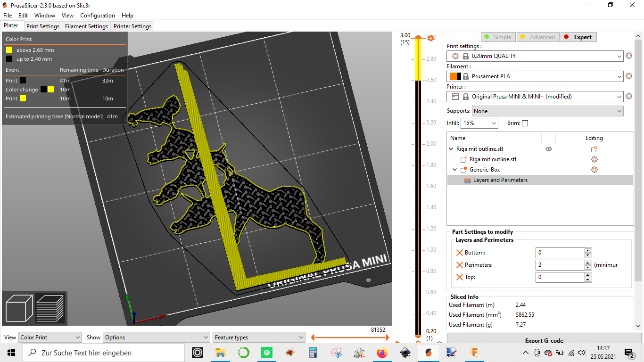Click the Windows Start button
Screen dimensions: 644x362
(x=11, y=353)
